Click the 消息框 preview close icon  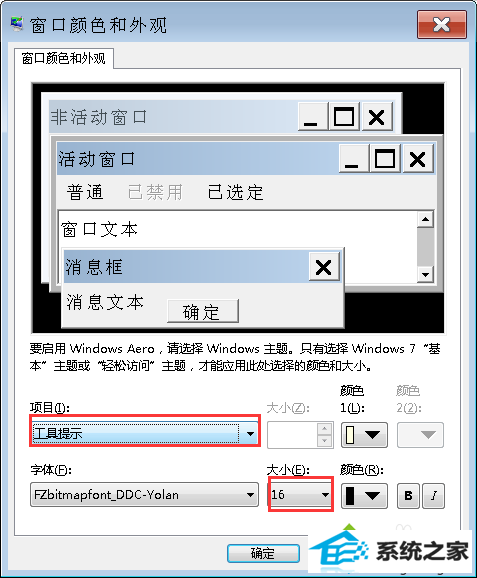(x=324, y=267)
